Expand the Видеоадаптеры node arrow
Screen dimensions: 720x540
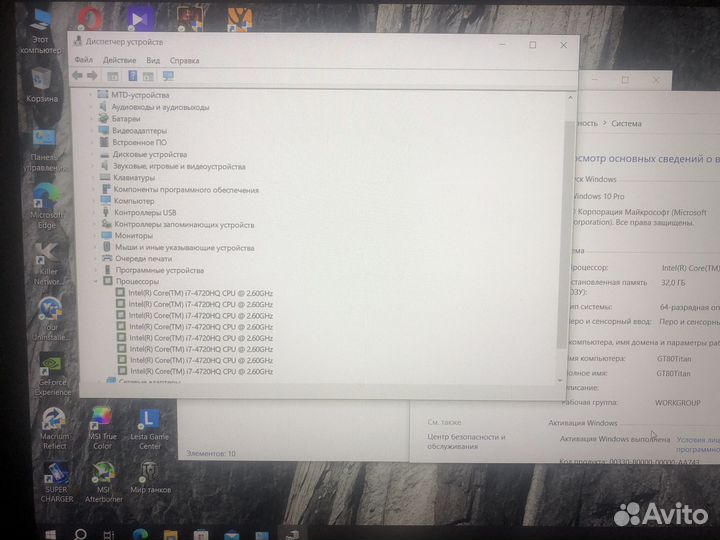pos(92,130)
